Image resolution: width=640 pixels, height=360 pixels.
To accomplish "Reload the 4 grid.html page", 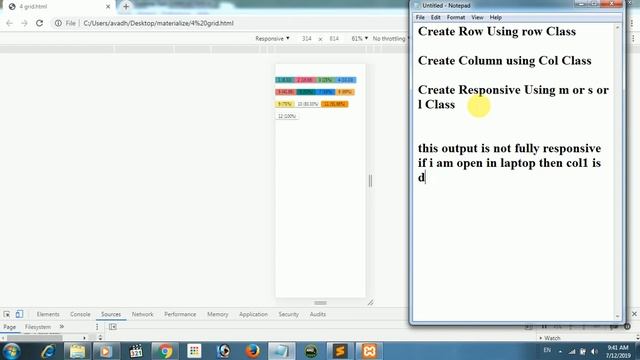I will coord(39,23).
